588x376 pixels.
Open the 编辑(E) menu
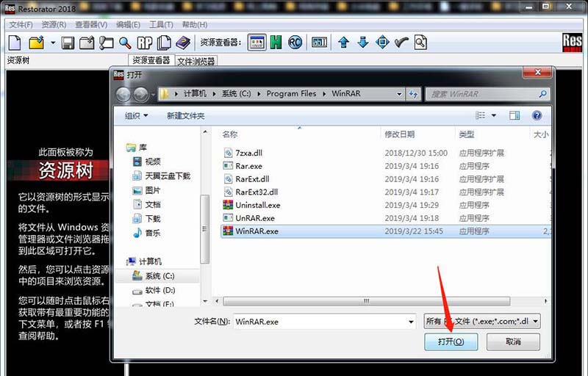pyautogui.click(x=128, y=25)
